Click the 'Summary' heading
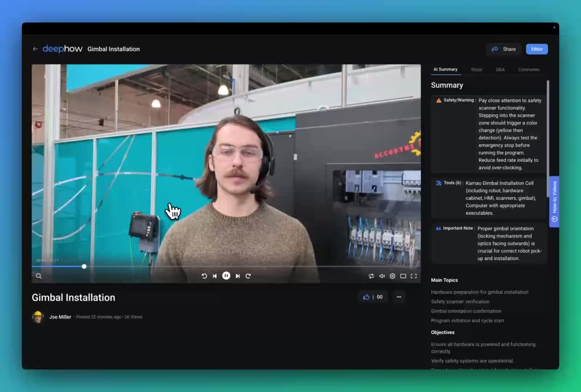Image resolution: width=581 pixels, height=392 pixels. pyautogui.click(x=447, y=85)
